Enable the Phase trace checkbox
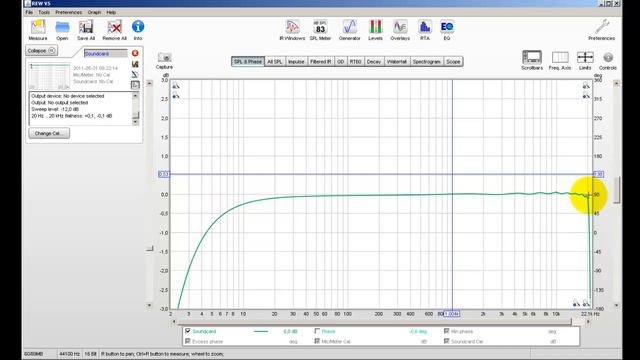Screen dimensions: 640x360 [x=317, y=331]
